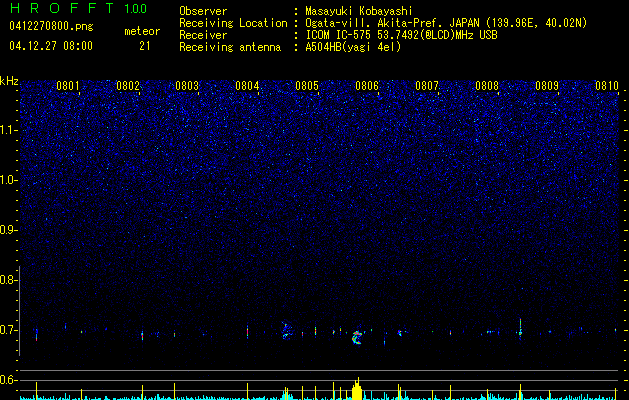Click the kHz axis unit label
629x400 pixels.
click(9, 81)
